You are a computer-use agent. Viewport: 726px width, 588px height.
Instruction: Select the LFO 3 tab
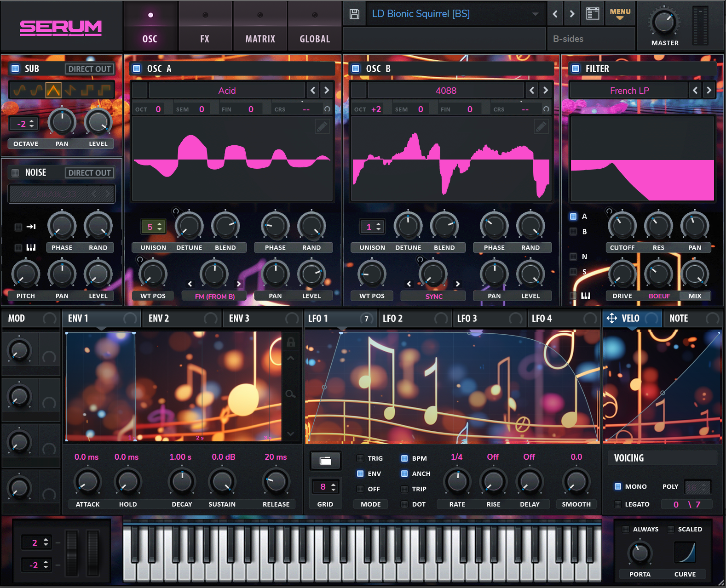point(490,318)
